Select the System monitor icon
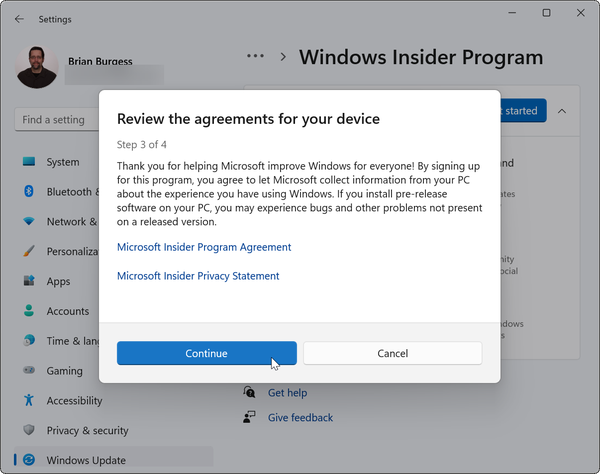The image size is (600, 474). point(29,162)
